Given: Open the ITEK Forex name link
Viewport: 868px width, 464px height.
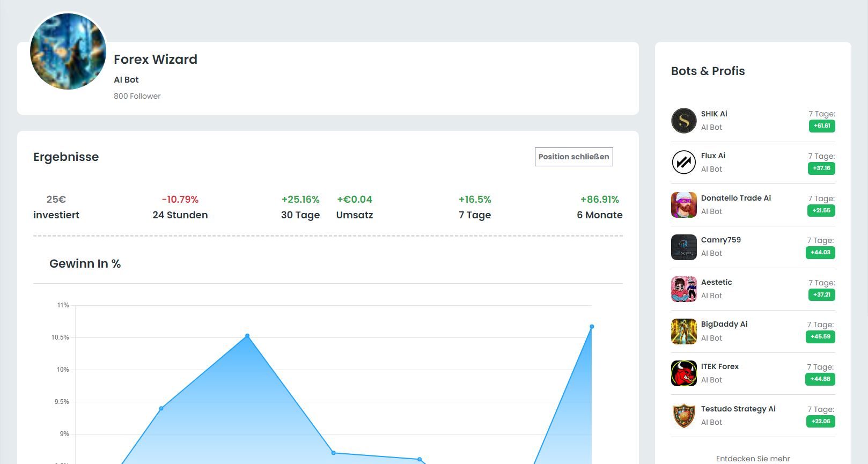Looking at the screenshot, I should pyautogui.click(x=719, y=366).
